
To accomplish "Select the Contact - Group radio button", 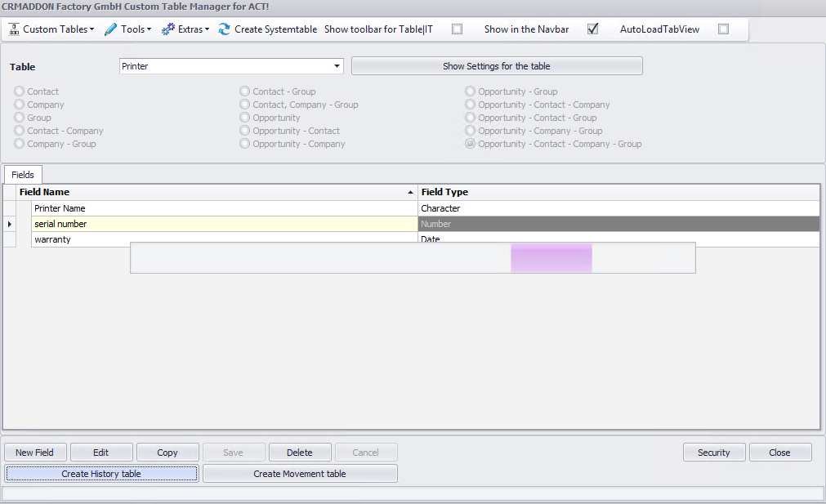I will coord(244,91).
